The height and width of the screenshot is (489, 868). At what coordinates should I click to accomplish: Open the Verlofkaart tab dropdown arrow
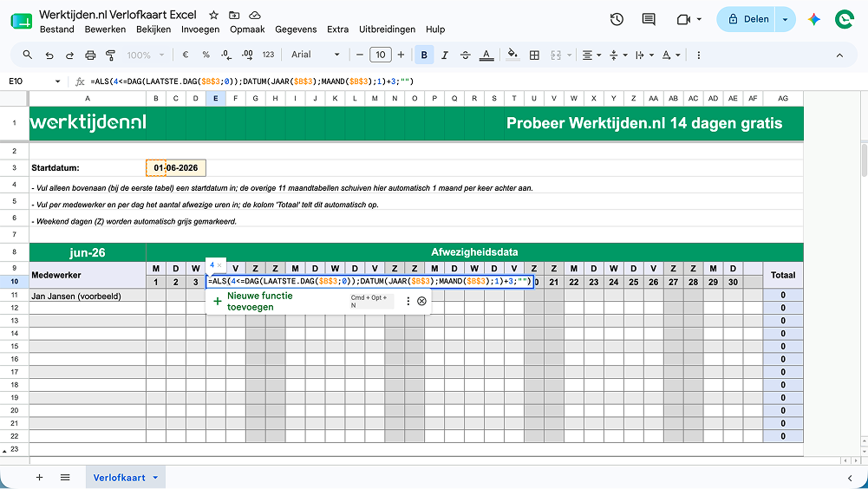(155, 478)
